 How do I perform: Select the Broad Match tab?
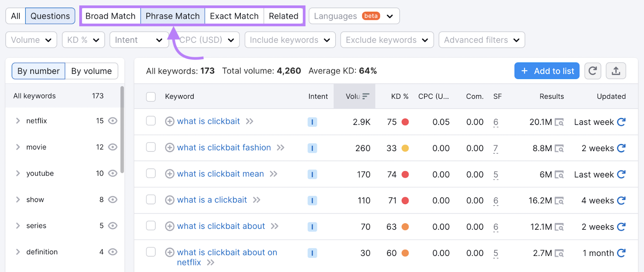(110, 16)
